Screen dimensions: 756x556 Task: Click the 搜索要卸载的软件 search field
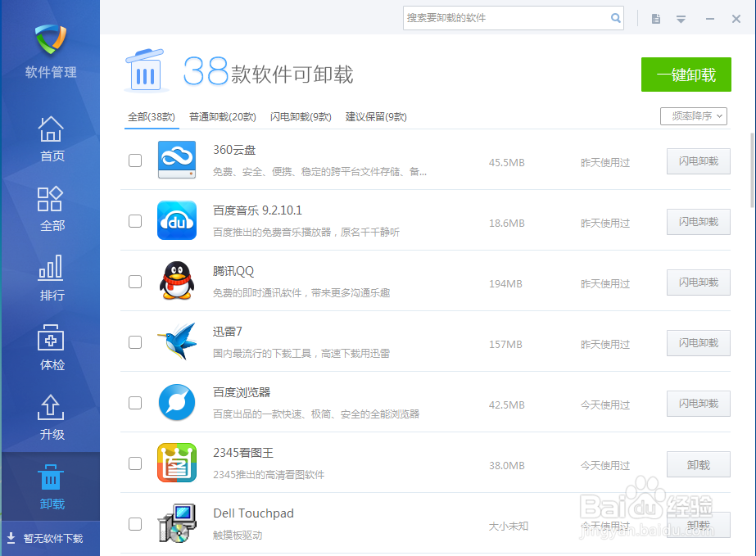[513, 18]
